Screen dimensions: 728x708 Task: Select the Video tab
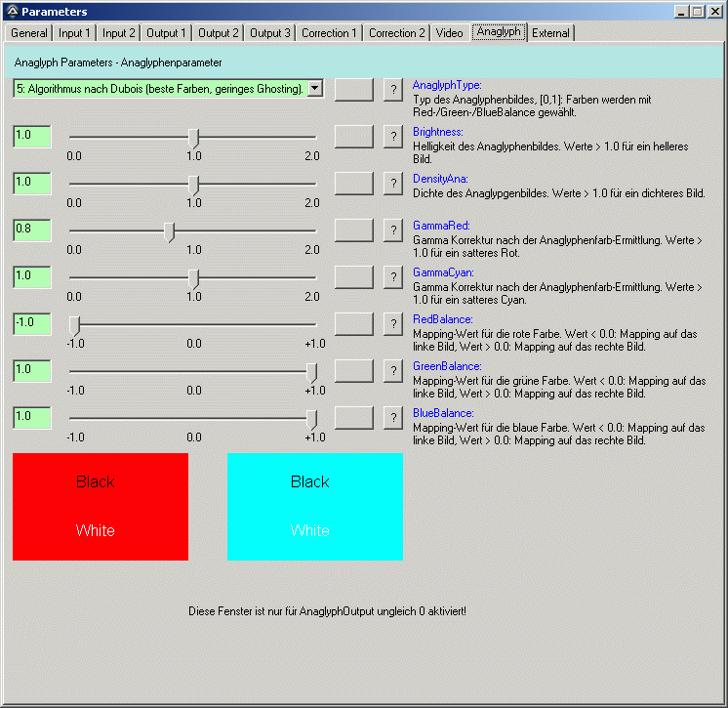[x=450, y=33]
